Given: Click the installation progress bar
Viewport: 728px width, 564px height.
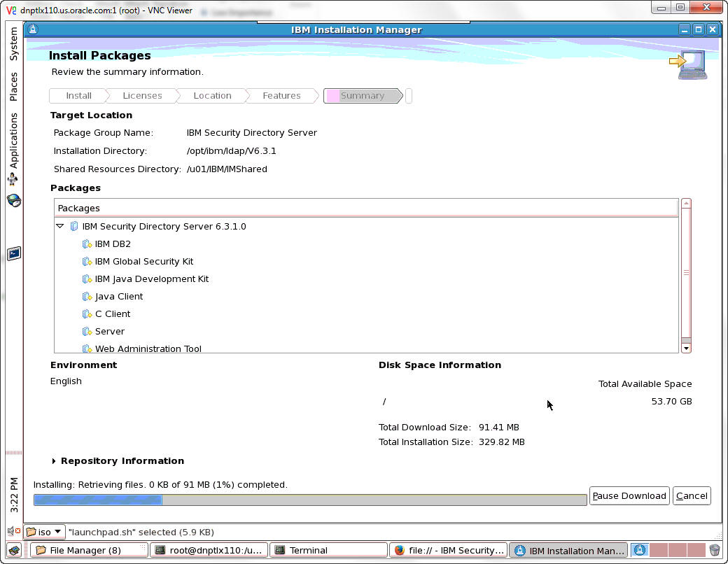Looking at the screenshot, I should click(x=310, y=500).
